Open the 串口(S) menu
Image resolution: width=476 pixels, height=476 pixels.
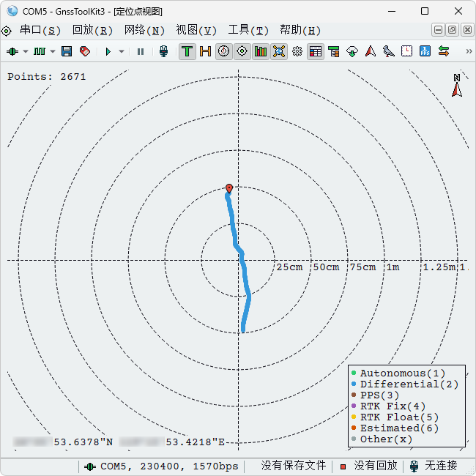pyautogui.click(x=40, y=30)
